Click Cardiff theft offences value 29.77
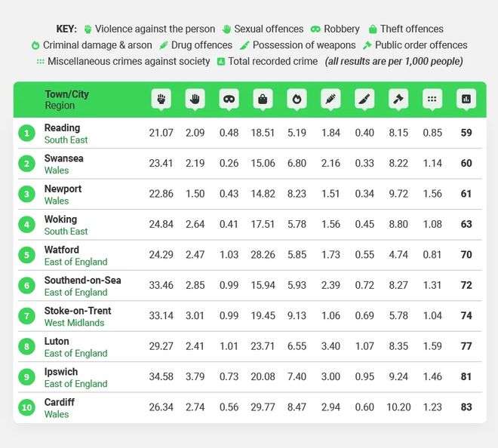Viewport: 498px width, 448px height. (263, 407)
